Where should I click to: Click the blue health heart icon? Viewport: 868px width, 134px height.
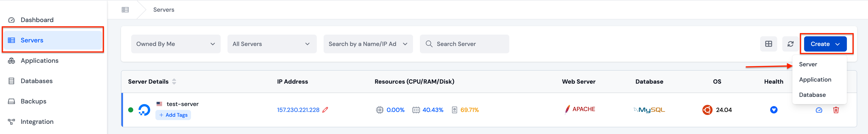(774, 110)
